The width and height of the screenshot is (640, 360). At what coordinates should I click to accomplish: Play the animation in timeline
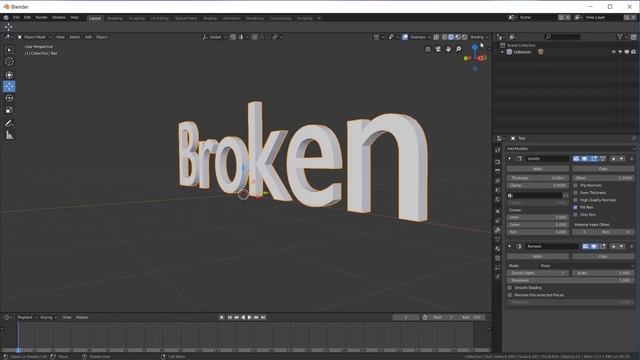[249, 318]
